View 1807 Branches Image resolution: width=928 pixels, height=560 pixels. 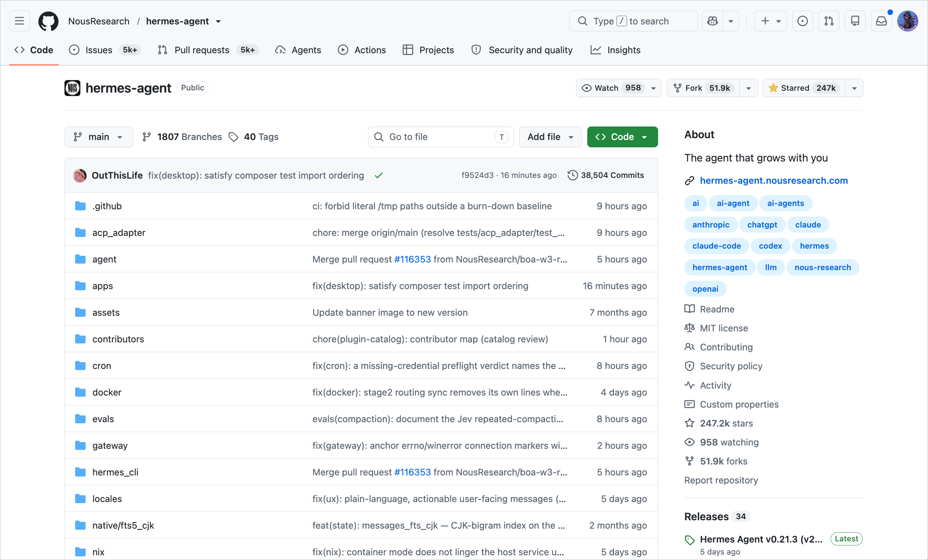tap(182, 137)
